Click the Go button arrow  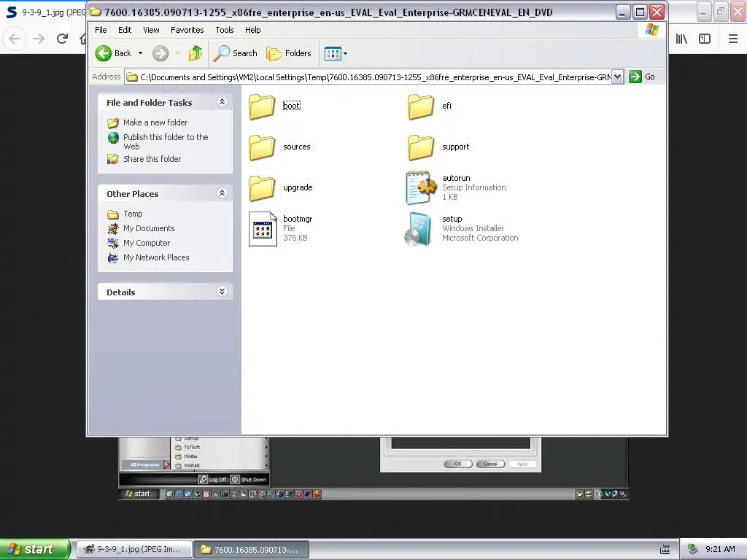click(635, 77)
